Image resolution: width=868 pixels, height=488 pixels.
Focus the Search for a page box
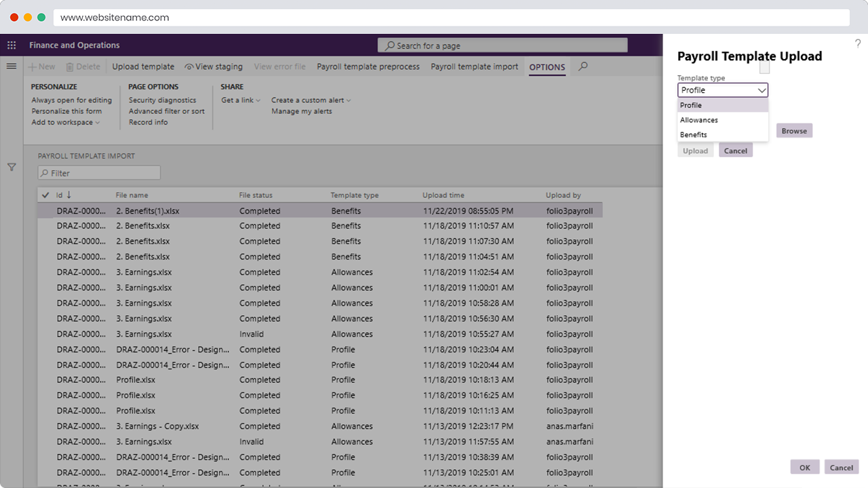pyautogui.click(x=502, y=45)
